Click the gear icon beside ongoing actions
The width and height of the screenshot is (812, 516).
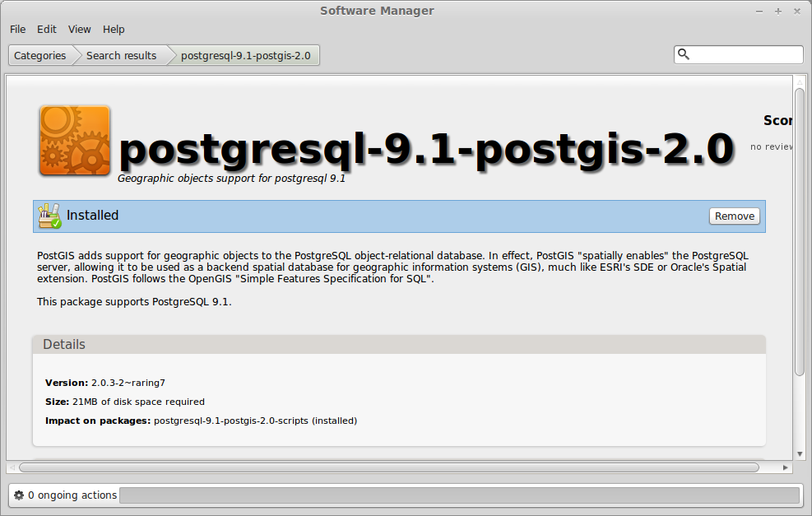click(19, 495)
